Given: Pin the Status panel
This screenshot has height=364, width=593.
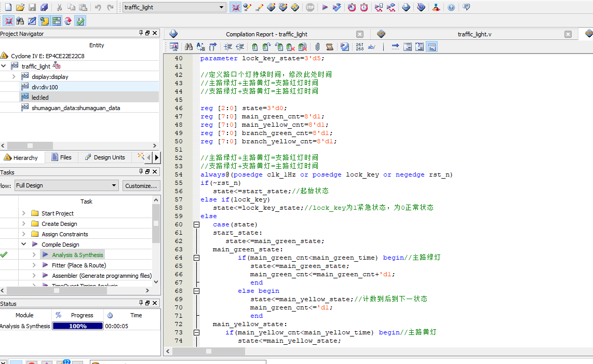Looking at the screenshot, I should tap(141, 303).
